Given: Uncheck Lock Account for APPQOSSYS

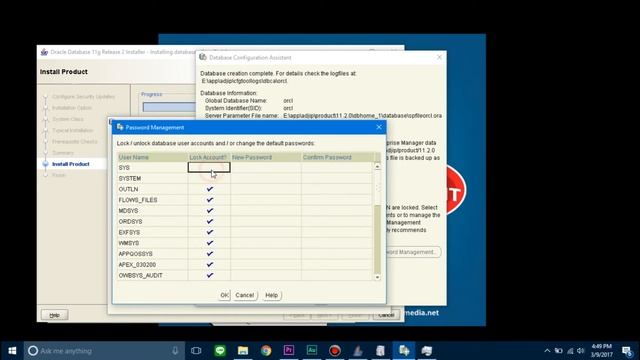Looking at the screenshot, I should (210, 253).
